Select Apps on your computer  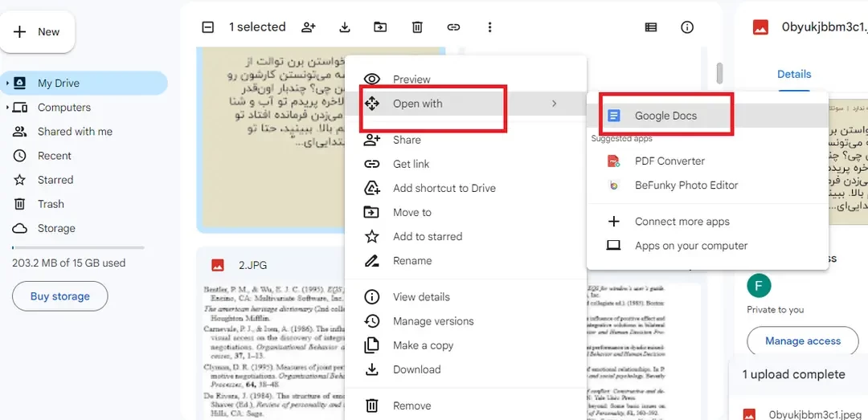click(x=707, y=246)
